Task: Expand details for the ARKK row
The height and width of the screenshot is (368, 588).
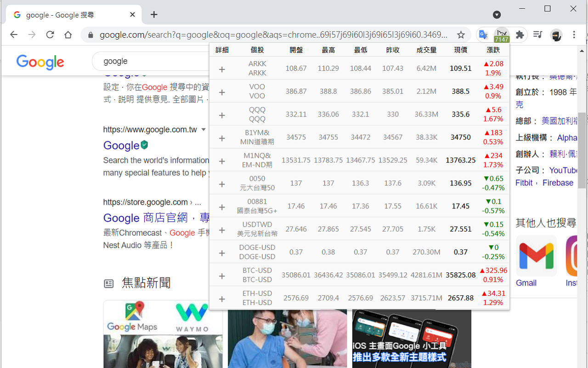Action: pos(222,69)
